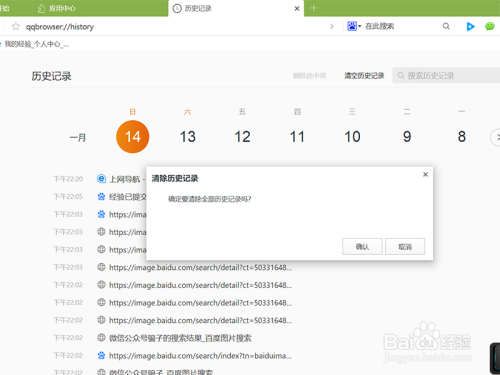The width and height of the screenshot is (500, 375).
Task: Select date 13 in calendar
Action: (x=188, y=137)
